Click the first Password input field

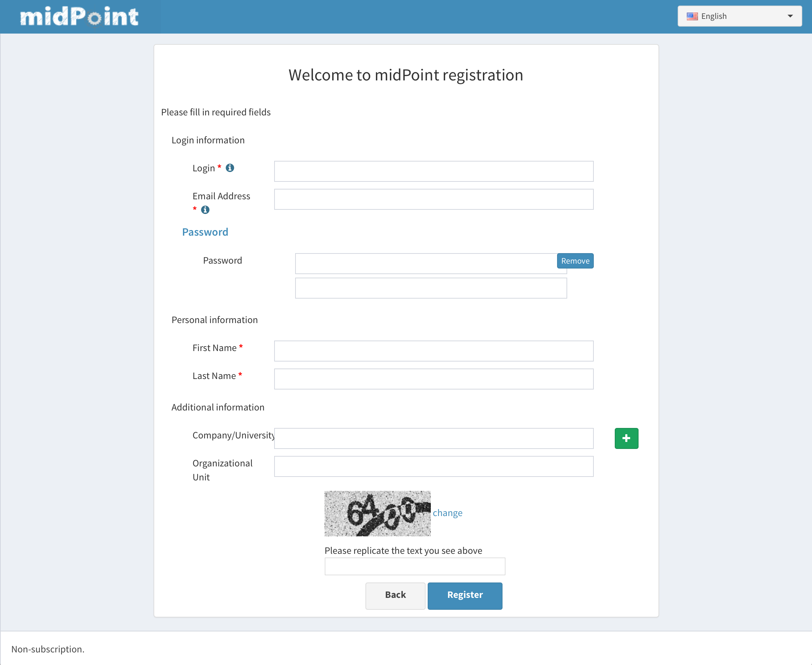pyautogui.click(x=425, y=264)
